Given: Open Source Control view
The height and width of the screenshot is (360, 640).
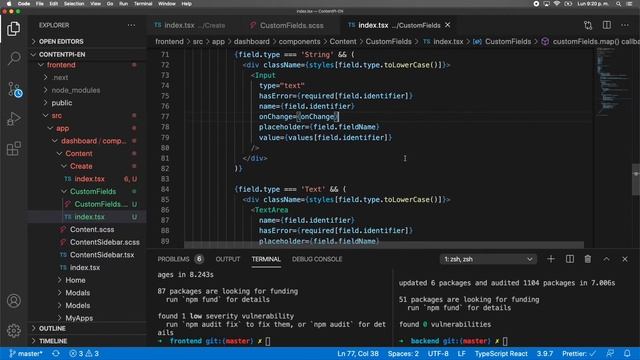Looking at the screenshot, I should tap(14, 89).
